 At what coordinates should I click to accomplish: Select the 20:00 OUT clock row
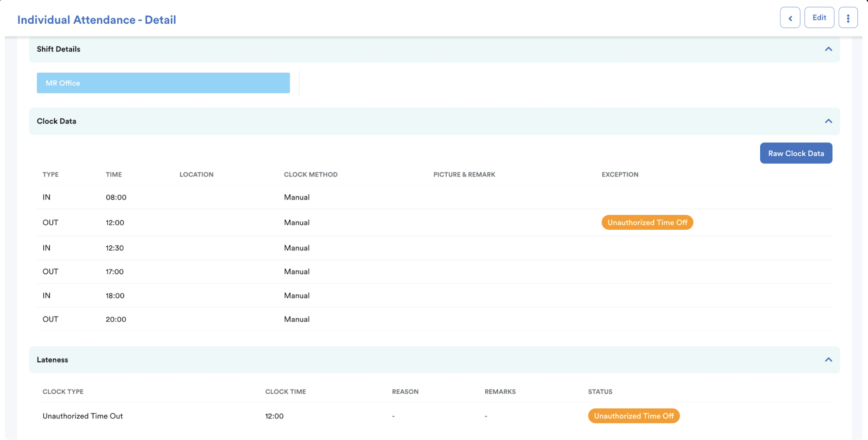pyautogui.click(x=116, y=319)
